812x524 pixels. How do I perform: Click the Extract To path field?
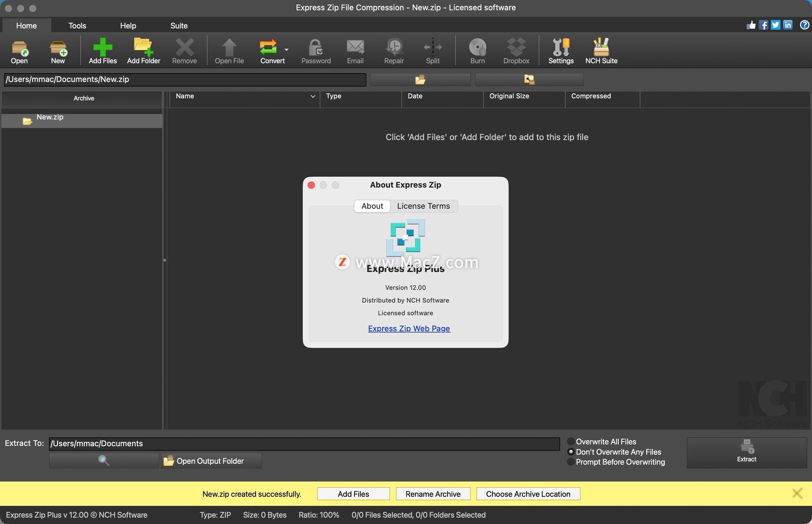point(304,443)
